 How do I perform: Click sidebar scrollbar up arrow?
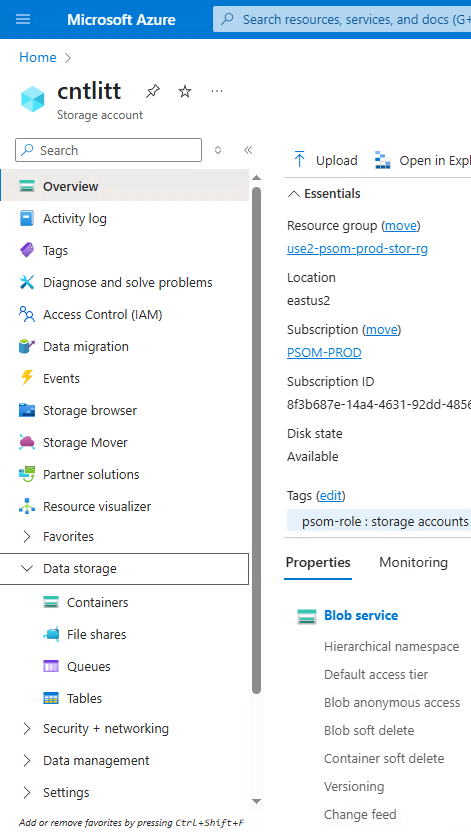[256, 178]
